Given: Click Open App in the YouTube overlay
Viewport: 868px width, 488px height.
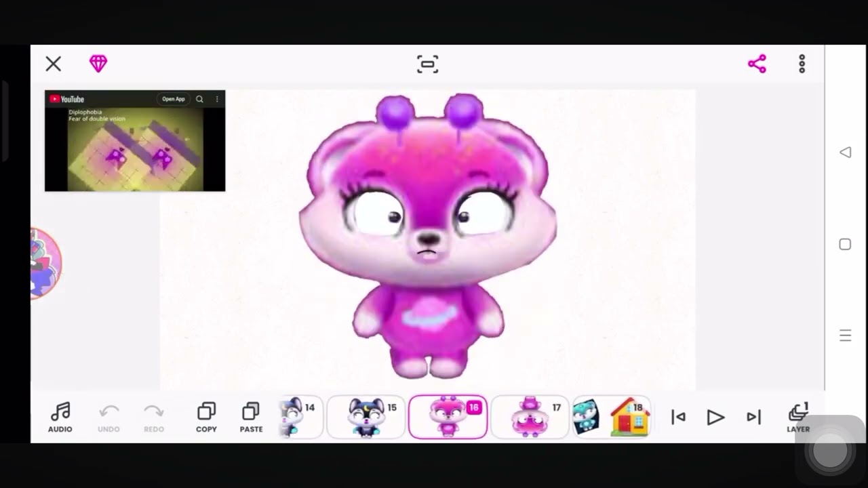Looking at the screenshot, I should pos(173,99).
